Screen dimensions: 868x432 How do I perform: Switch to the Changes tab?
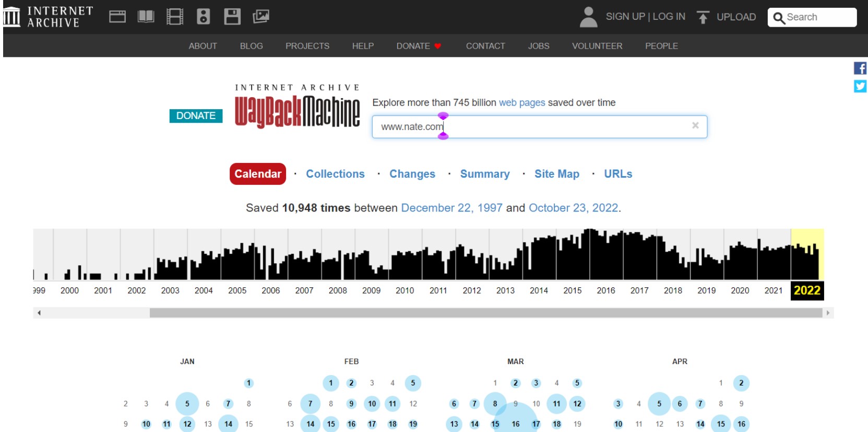pos(412,174)
